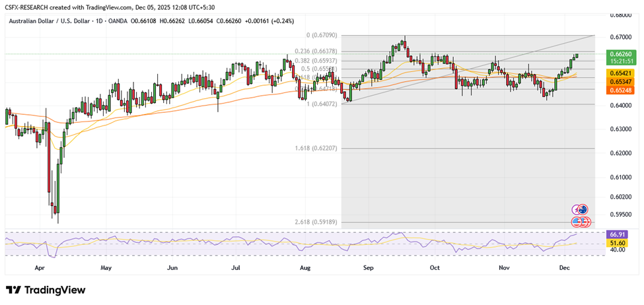Click the 0.63000 mark on price scale
Viewport: 644px width, 305px height.
coord(620,129)
